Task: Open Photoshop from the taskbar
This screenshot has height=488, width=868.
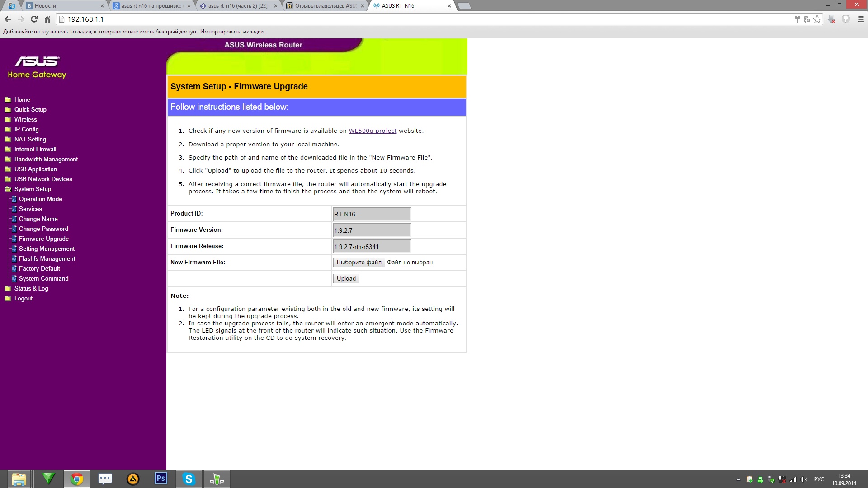Action: click(160, 479)
